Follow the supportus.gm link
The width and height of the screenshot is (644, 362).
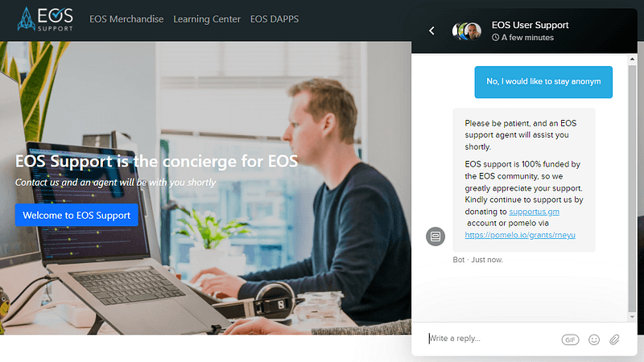click(534, 212)
